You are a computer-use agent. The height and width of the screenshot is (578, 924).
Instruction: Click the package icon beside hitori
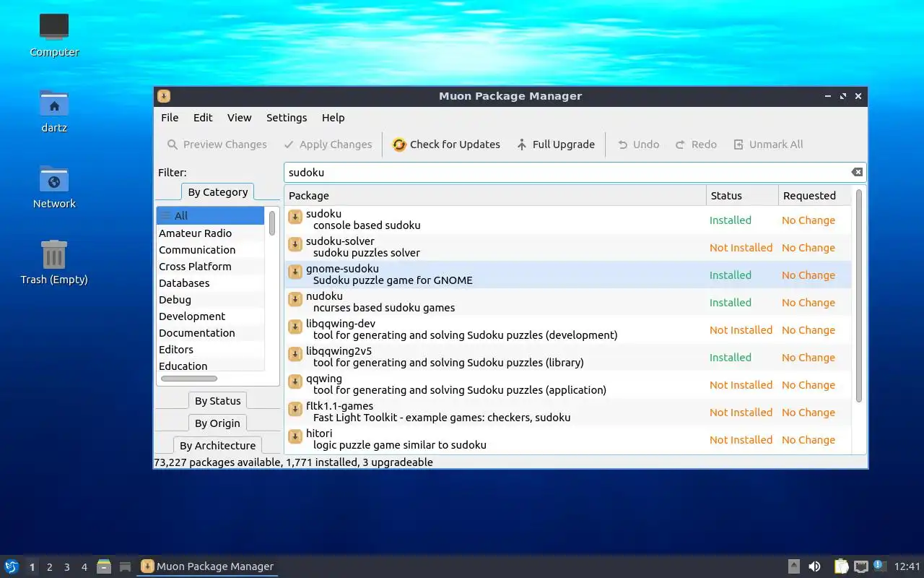295,436
